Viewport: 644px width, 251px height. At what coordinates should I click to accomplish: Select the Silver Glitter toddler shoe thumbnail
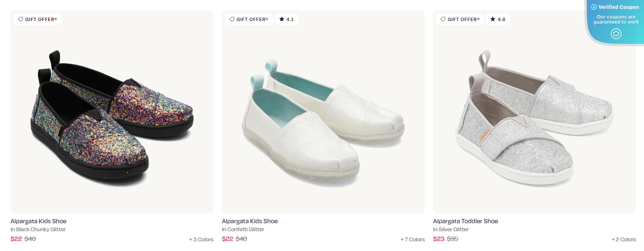(x=534, y=111)
